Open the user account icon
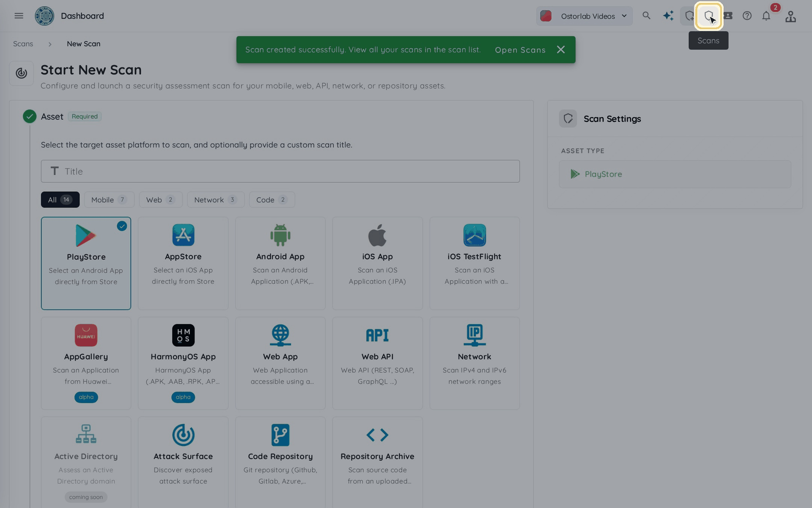 [x=790, y=16]
